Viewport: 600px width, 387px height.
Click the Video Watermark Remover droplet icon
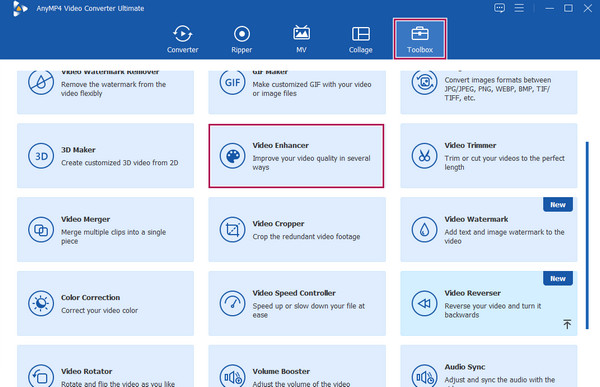[41, 82]
